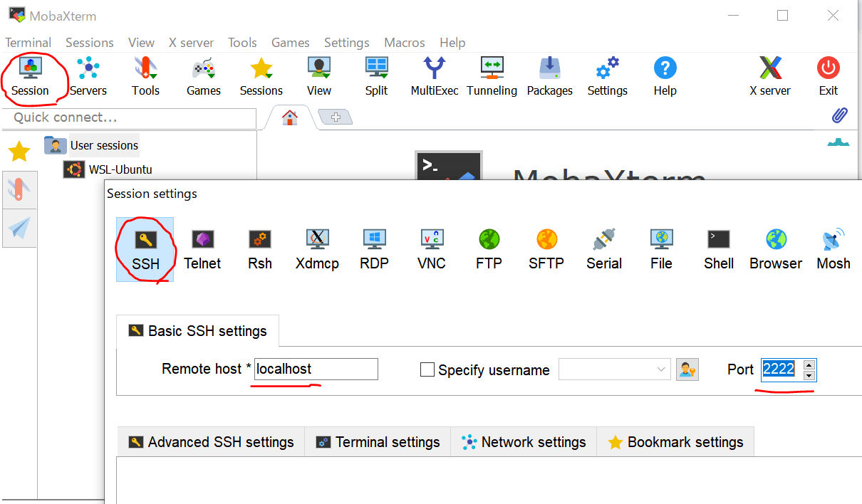Select the WSL-Ubuntu session
The image size is (862, 504).
click(108, 169)
